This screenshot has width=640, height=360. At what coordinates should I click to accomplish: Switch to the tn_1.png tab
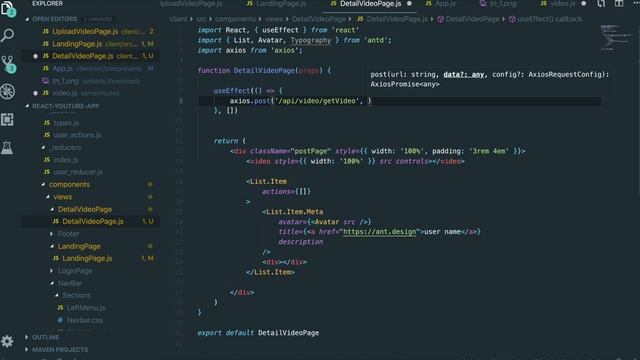tap(498, 4)
